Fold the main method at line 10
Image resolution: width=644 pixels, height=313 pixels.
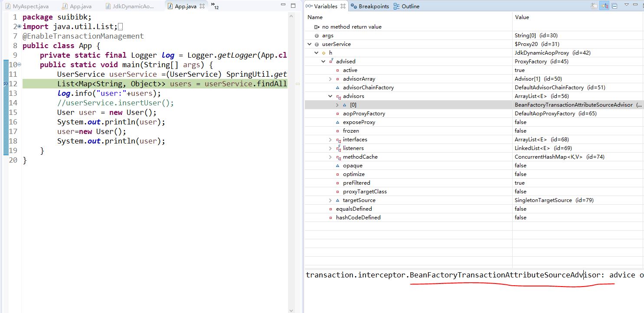pyautogui.click(x=19, y=65)
